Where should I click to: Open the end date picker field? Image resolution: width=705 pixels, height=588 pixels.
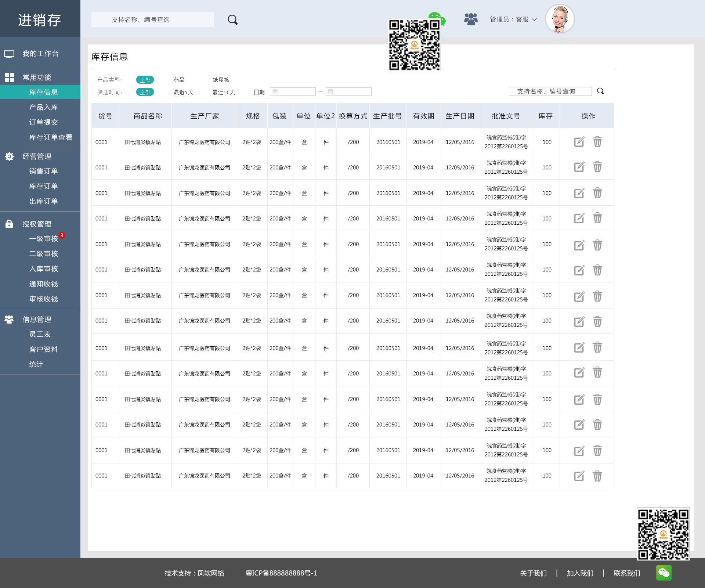coord(349,92)
